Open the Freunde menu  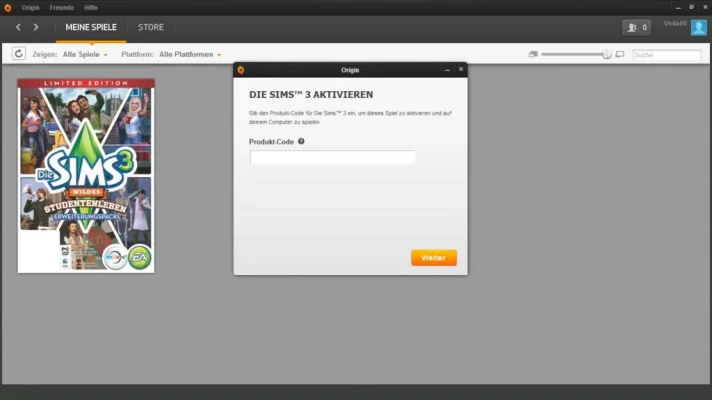click(x=62, y=8)
